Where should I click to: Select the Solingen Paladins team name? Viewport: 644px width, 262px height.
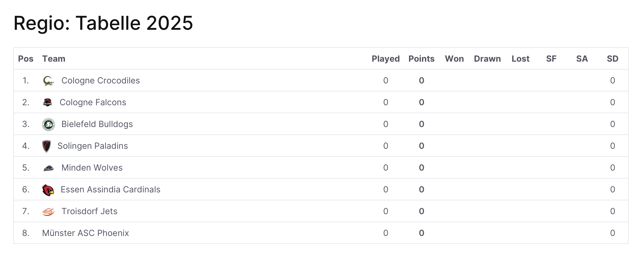93,146
